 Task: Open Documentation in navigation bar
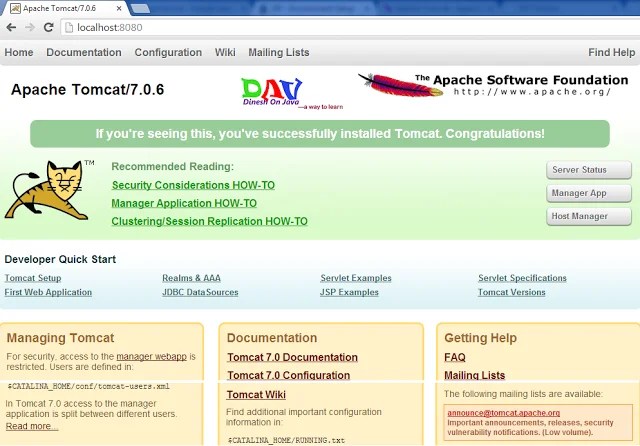coord(84,52)
